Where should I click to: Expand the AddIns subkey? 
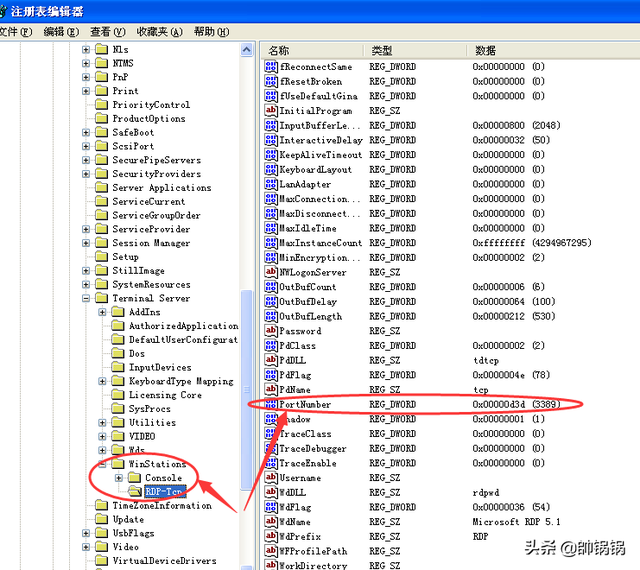point(102,312)
